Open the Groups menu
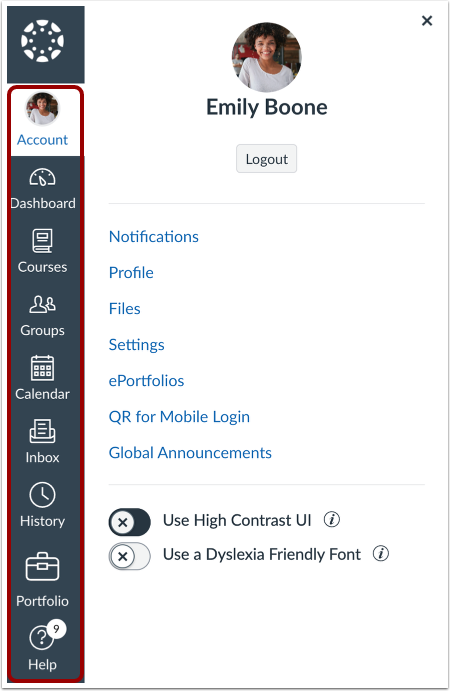Screen dimensions: 450x691 coord(43,316)
